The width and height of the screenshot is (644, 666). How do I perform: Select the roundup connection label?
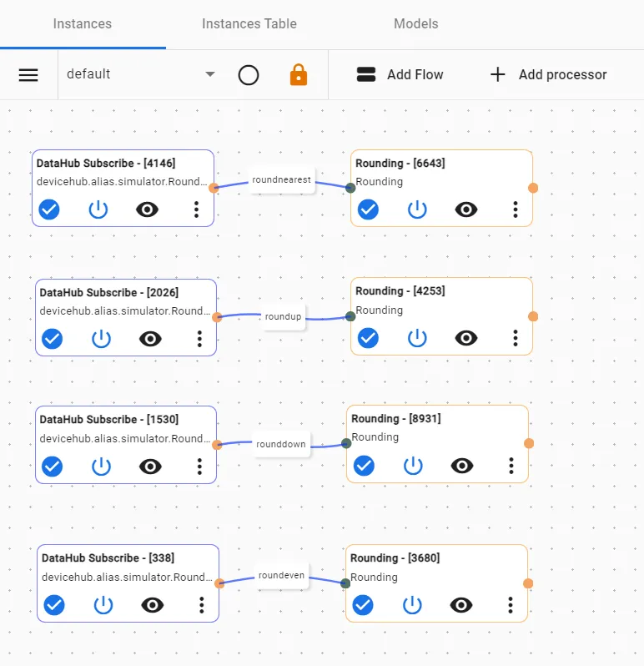pos(283,317)
